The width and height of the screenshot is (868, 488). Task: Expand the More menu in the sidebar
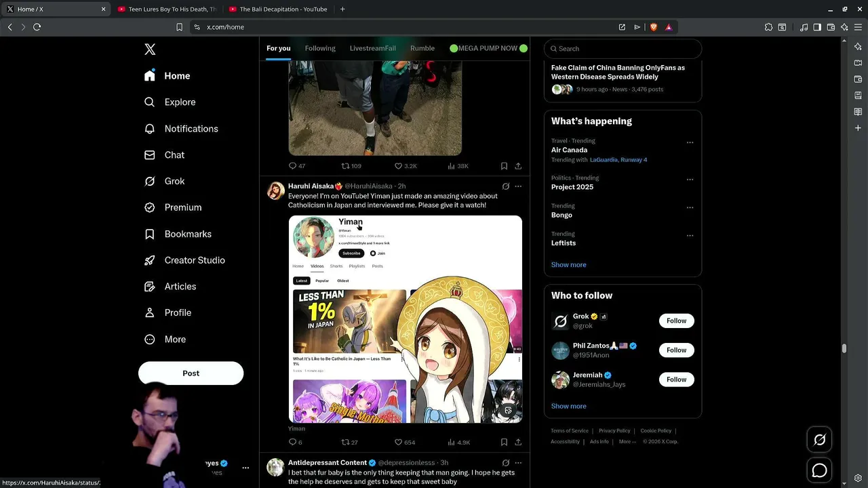pos(165,340)
